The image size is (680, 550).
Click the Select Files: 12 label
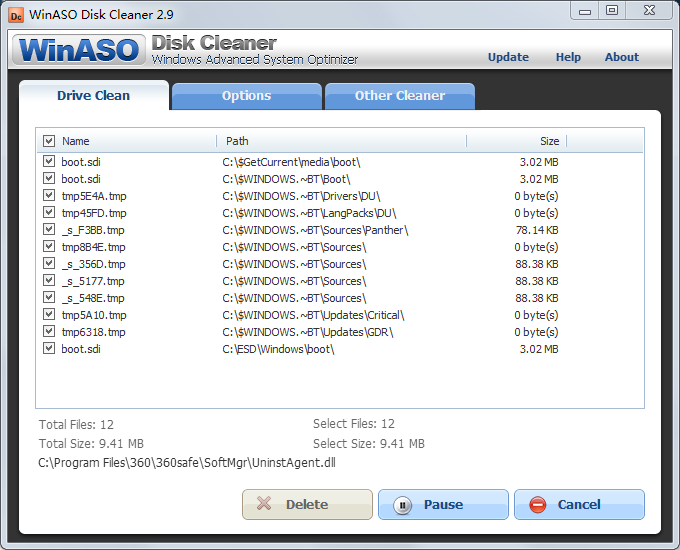pyautogui.click(x=354, y=424)
